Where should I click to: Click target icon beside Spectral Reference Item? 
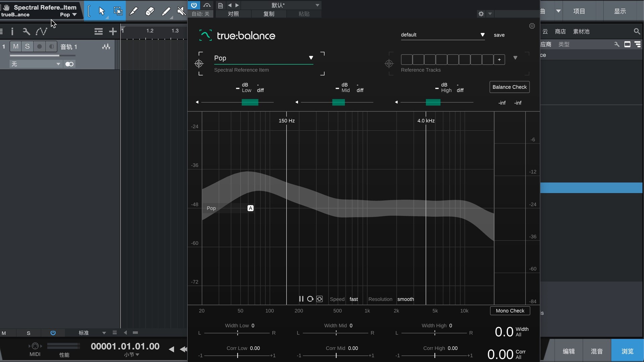point(199,63)
